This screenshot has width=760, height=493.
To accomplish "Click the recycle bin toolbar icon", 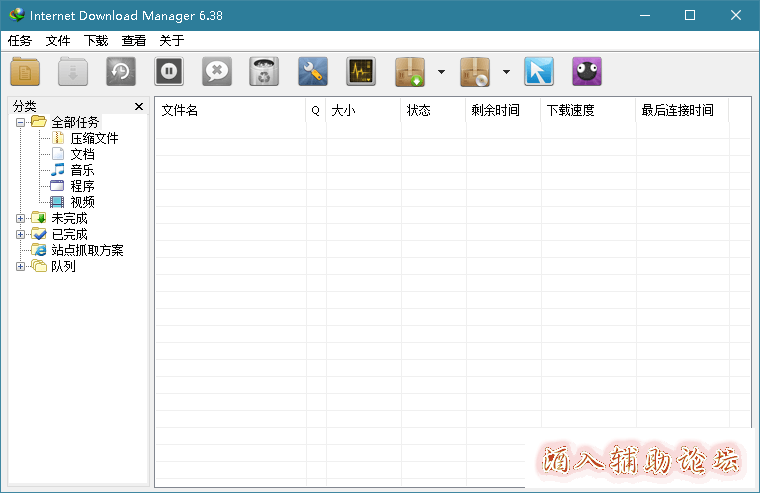I will click(264, 72).
